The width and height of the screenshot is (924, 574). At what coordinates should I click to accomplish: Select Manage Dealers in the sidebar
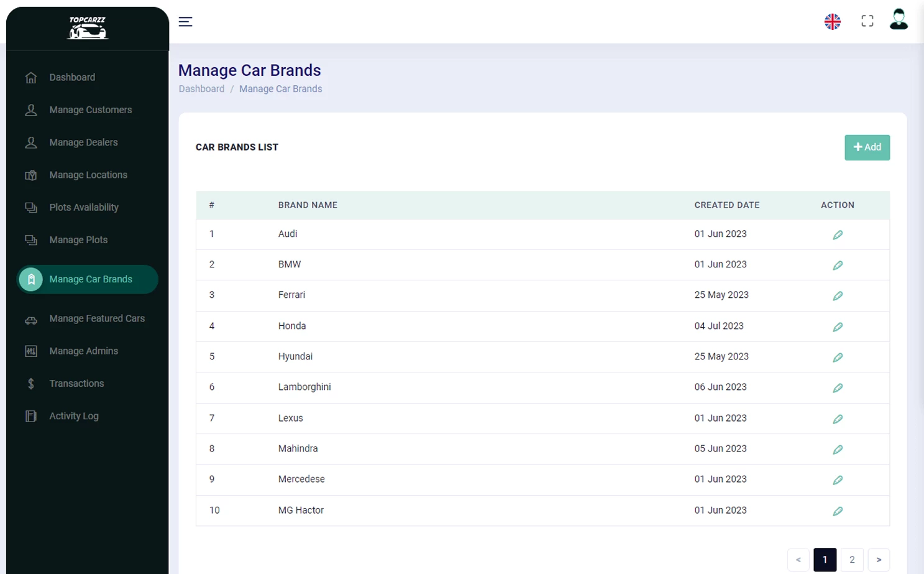tap(83, 142)
